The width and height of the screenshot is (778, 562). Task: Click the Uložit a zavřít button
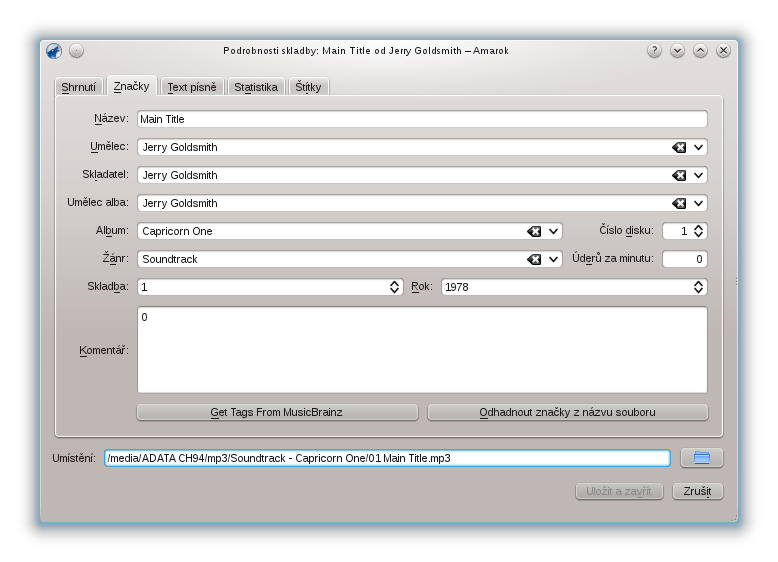619,491
